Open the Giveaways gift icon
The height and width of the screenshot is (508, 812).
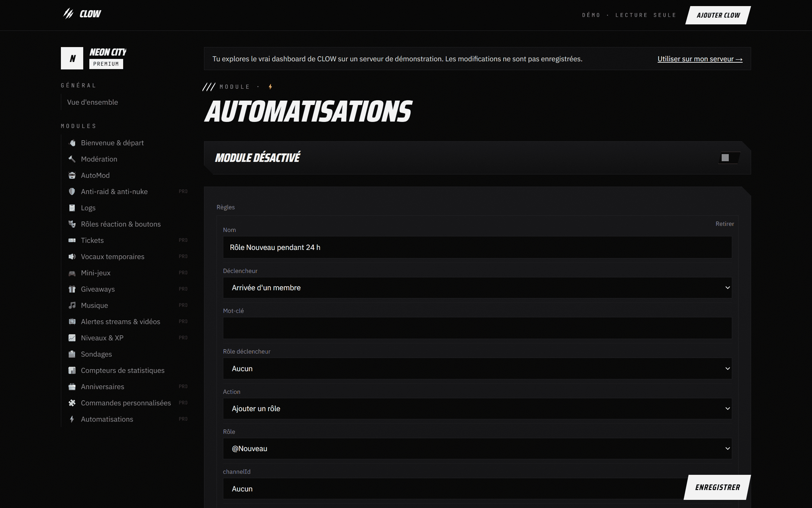[72, 289]
